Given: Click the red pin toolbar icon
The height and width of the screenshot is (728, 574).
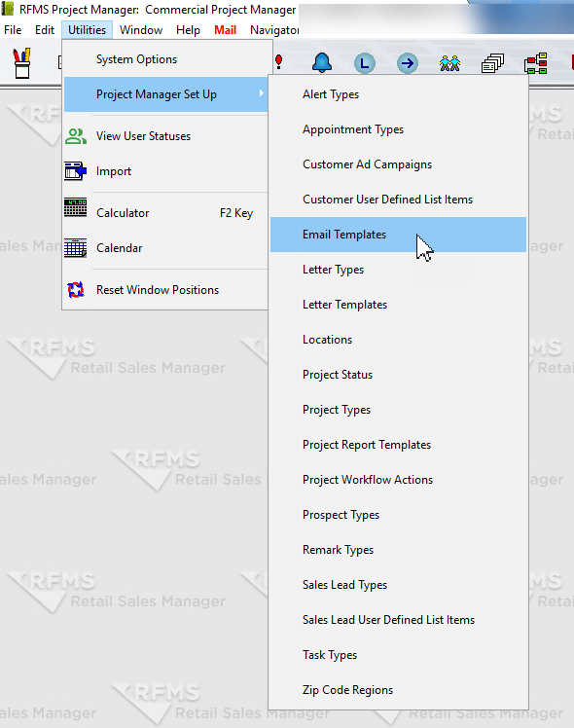Looking at the screenshot, I should point(278,61).
